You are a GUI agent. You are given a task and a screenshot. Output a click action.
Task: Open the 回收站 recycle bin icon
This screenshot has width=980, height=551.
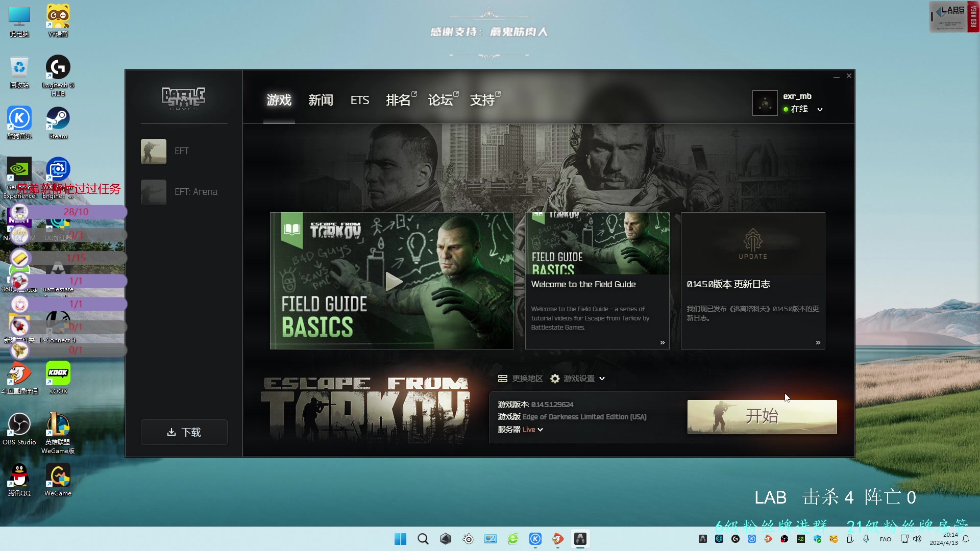click(19, 72)
